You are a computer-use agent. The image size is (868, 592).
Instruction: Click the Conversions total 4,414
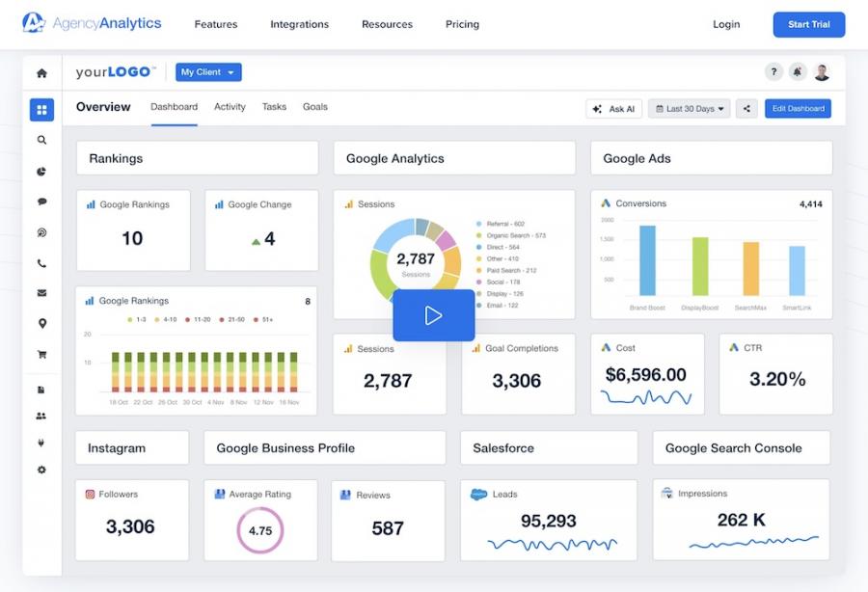click(810, 204)
